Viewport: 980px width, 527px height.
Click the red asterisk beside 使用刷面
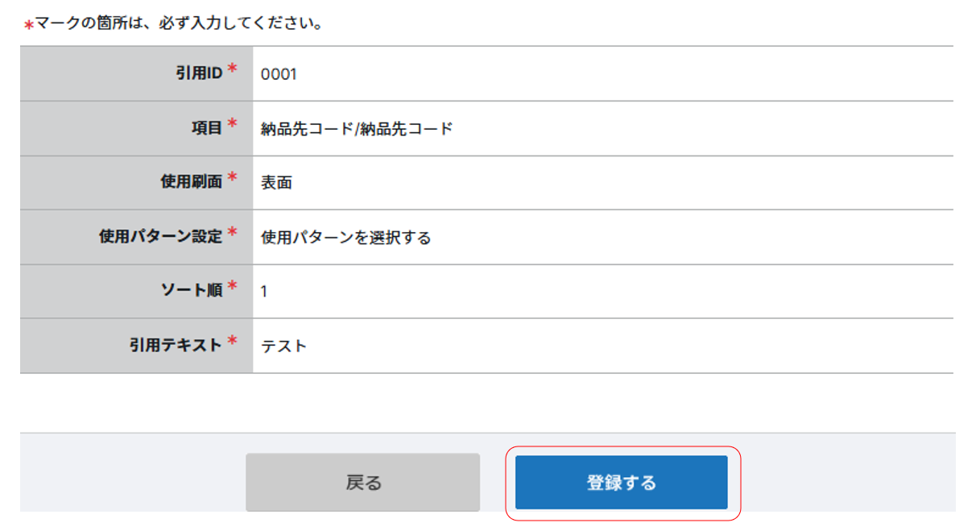pyautogui.click(x=232, y=179)
